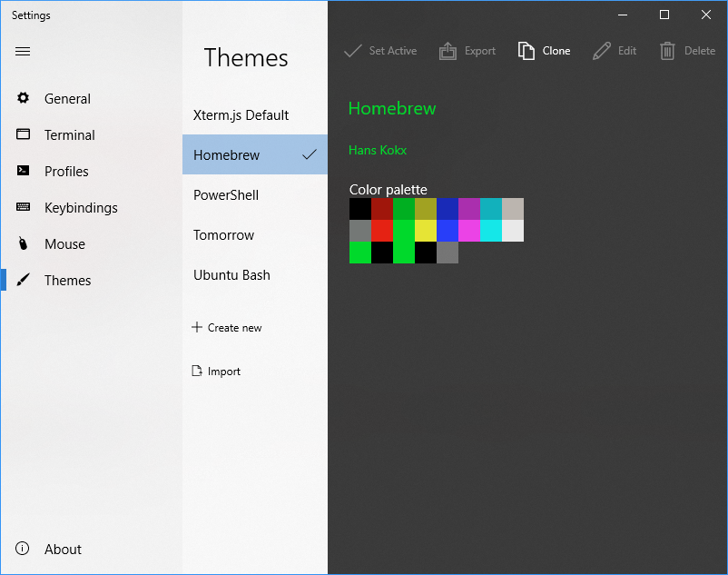Screen dimensions: 728x575
Task: Close the Settings window
Action: click(706, 15)
